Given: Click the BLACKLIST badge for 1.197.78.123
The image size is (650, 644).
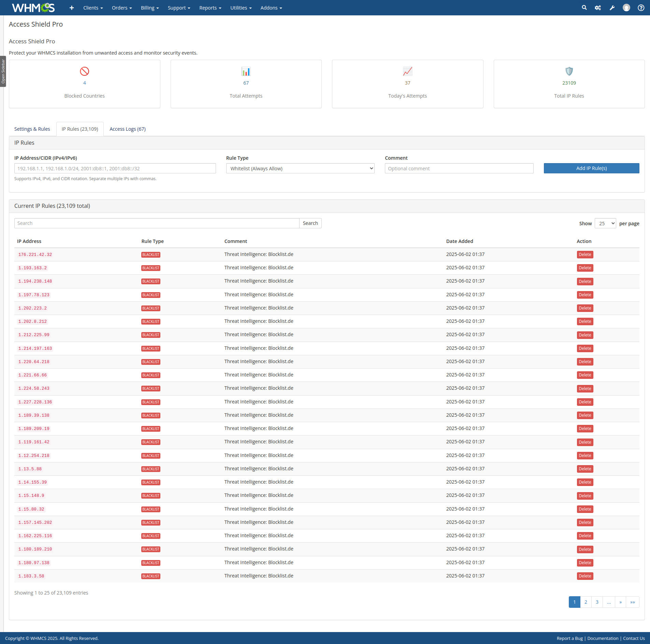Looking at the screenshot, I should point(151,295).
